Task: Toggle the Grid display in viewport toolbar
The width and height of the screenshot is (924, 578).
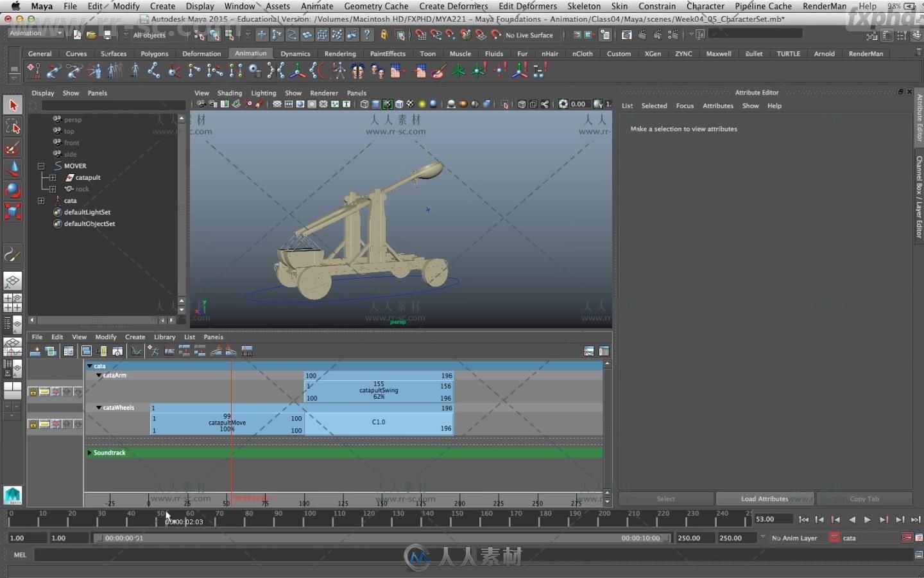Action: (x=277, y=104)
